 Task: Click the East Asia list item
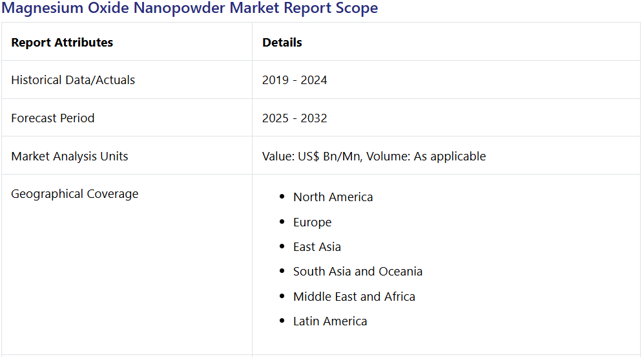tap(317, 247)
